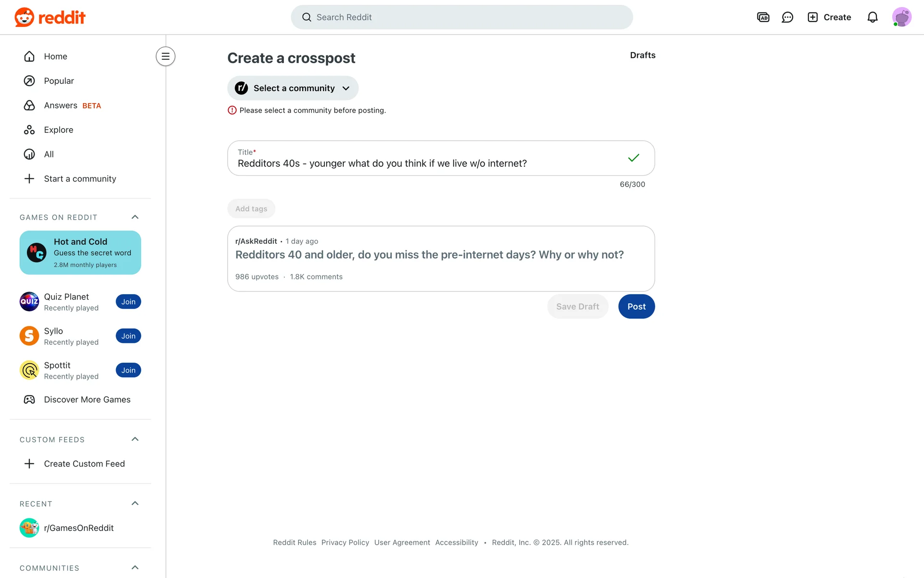Go to Popular in sidebar
Image resolution: width=924 pixels, height=578 pixels.
[59, 81]
